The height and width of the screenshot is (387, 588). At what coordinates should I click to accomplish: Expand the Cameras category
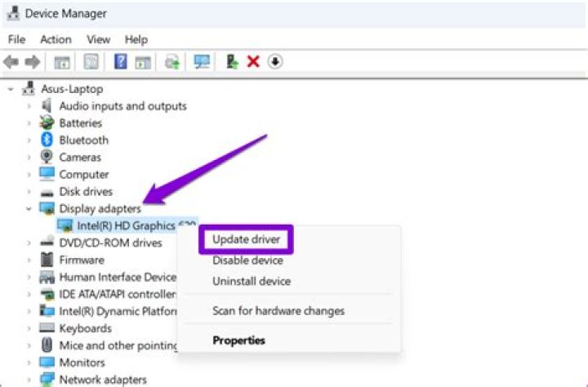click(29, 157)
